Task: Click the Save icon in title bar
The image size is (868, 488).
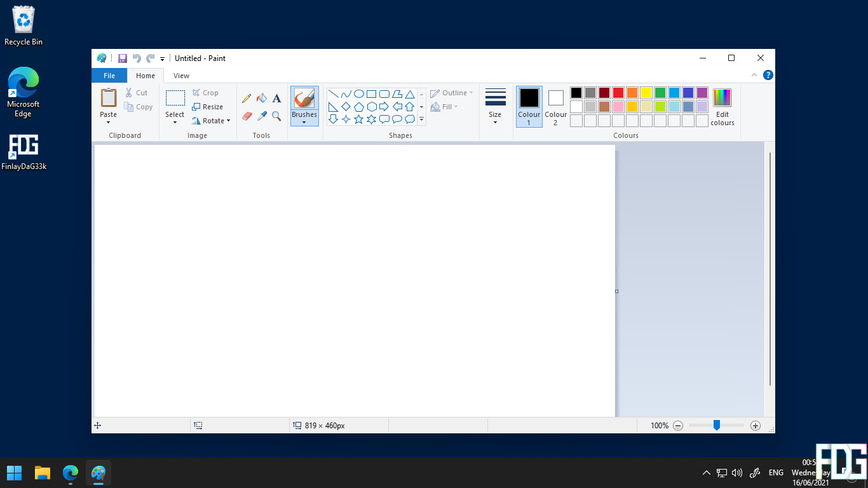Action: [123, 58]
